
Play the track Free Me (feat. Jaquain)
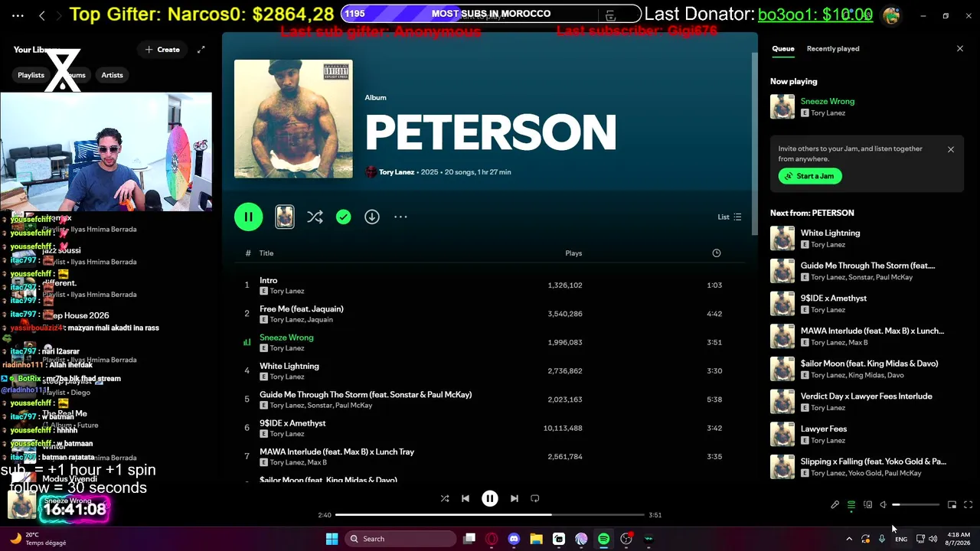pyautogui.click(x=490, y=314)
